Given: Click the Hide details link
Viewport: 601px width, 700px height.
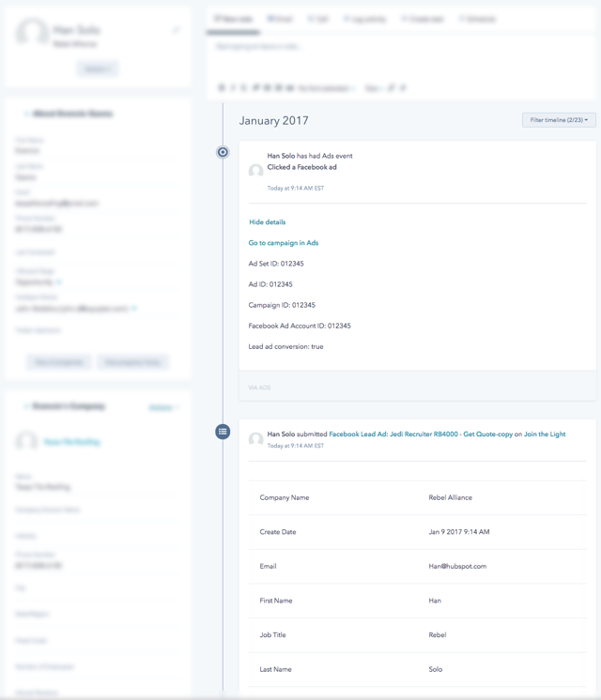Looking at the screenshot, I should [268, 222].
